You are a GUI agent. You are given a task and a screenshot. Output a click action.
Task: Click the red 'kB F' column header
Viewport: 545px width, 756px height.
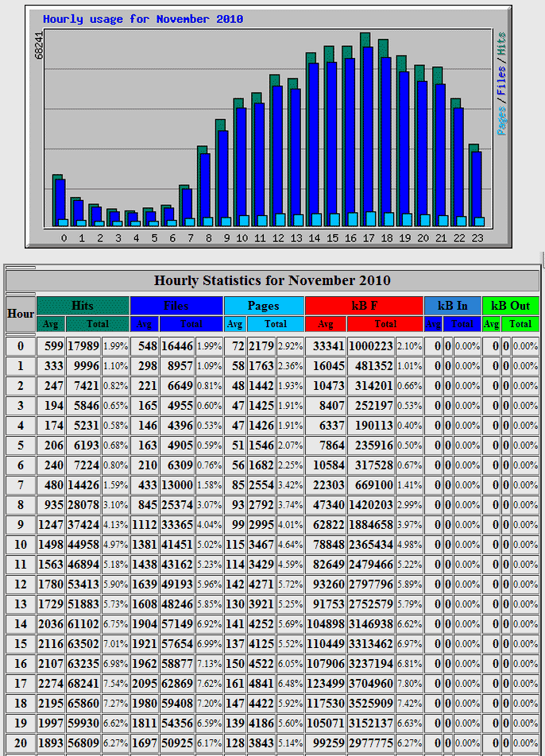[x=364, y=306]
